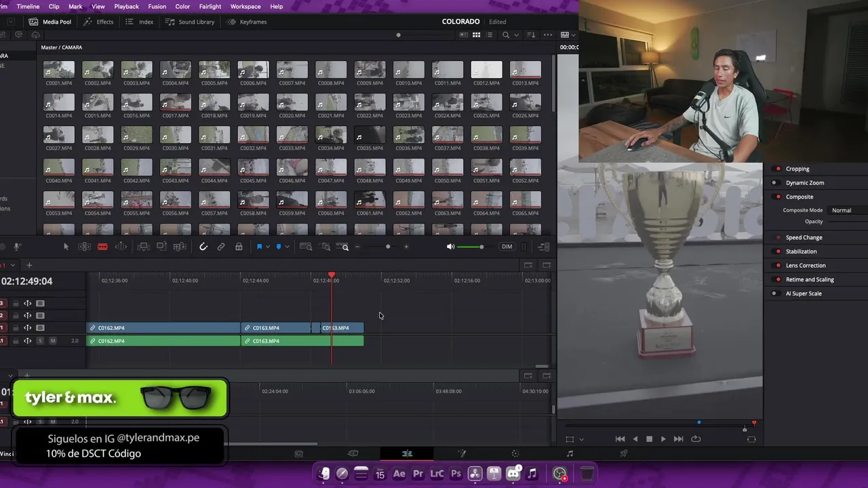Image resolution: width=868 pixels, height=488 pixels.
Task: Open the Keyframes panel
Action: pos(247,22)
